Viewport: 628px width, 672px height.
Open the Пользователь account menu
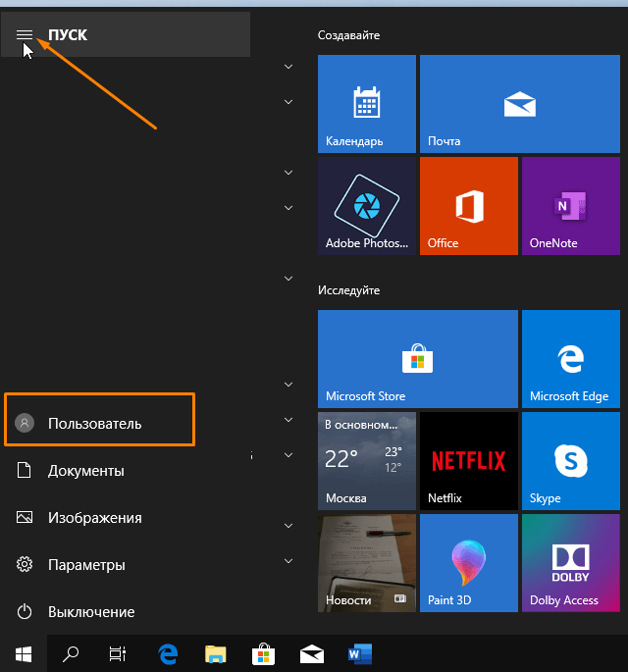99,423
